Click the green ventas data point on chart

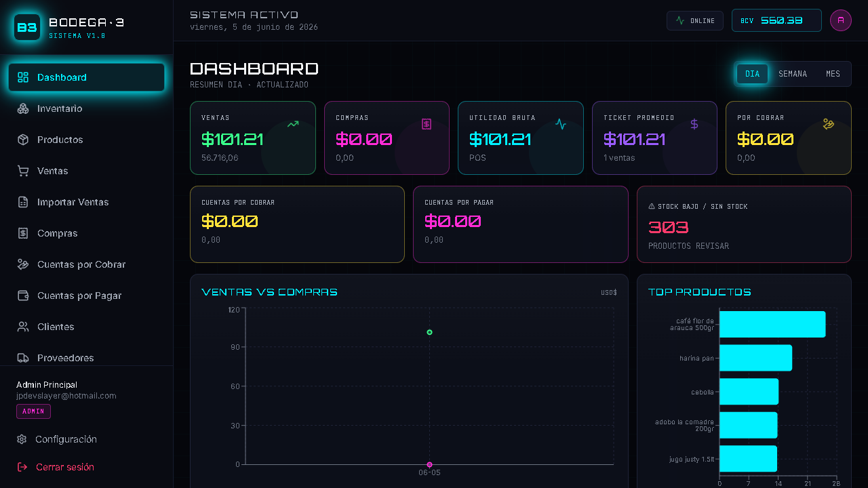429,332
